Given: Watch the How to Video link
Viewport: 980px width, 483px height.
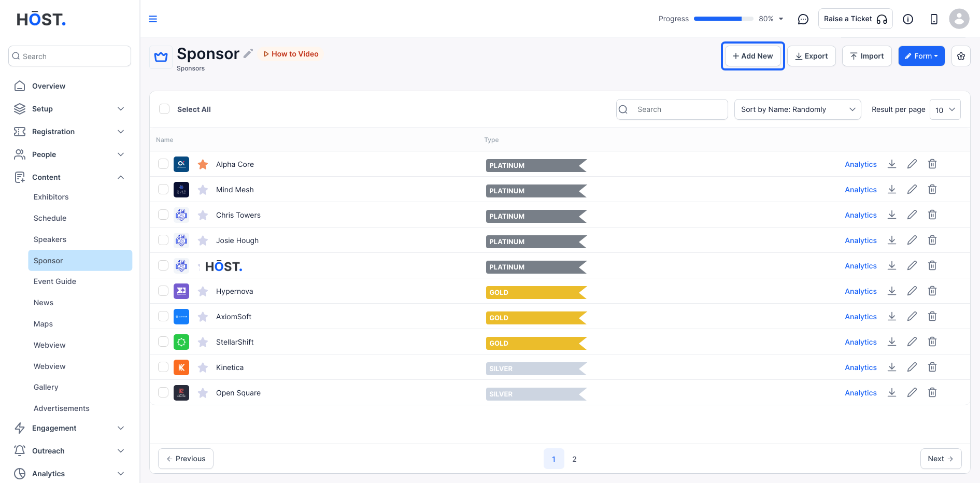Looking at the screenshot, I should 291,54.
